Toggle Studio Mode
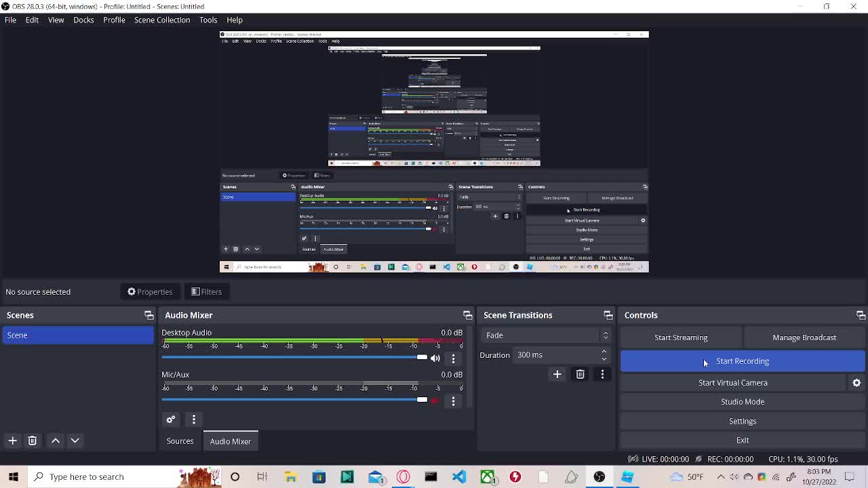The width and height of the screenshot is (868, 488). pos(743,402)
